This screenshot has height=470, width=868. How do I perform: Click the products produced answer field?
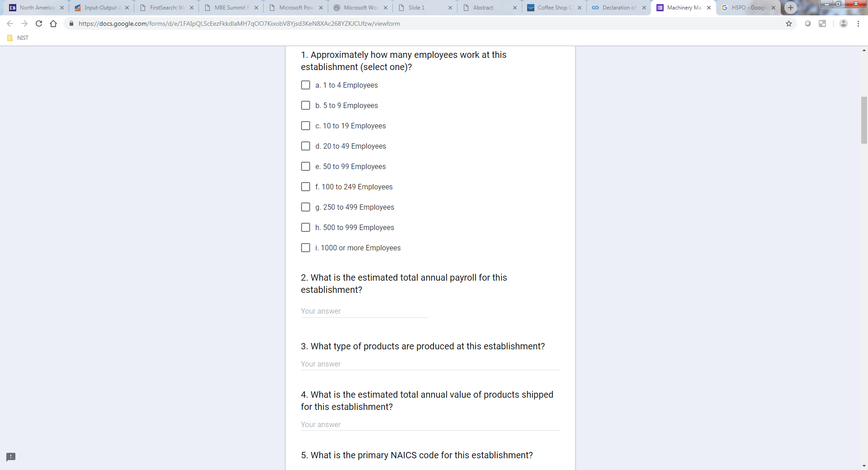pyautogui.click(x=430, y=364)
